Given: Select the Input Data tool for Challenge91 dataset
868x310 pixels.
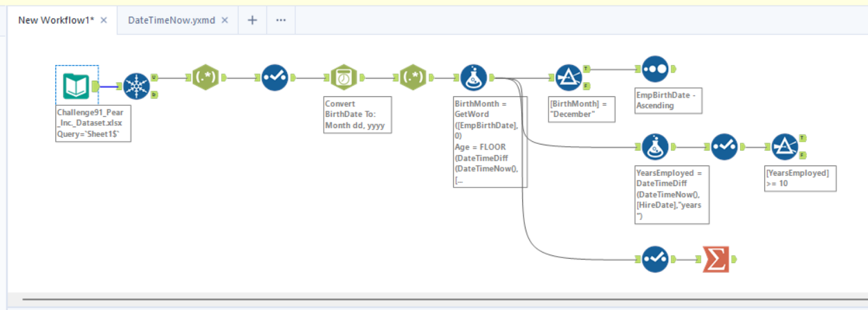Looking at the screenshot, I should click(x=77, y=86).
